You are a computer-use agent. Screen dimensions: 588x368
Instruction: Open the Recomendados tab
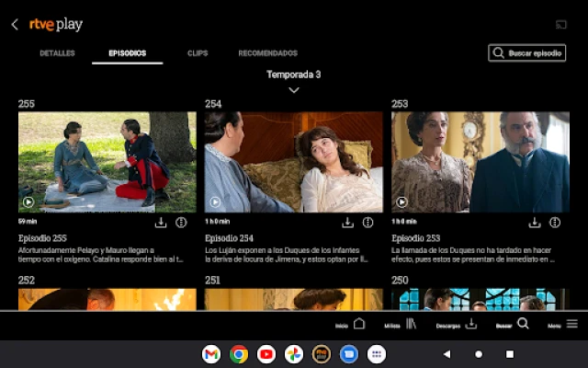(x=267, y=53)
